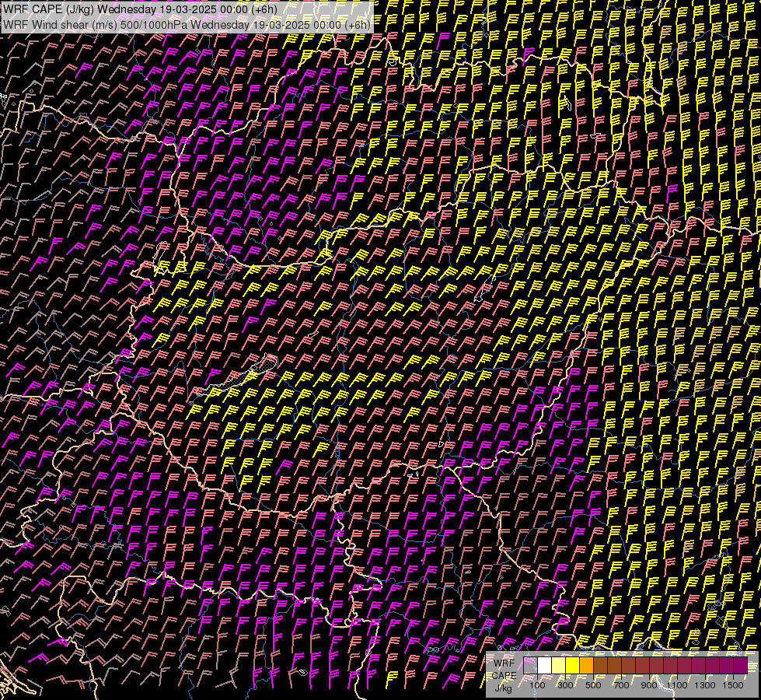Click the 'J/kg' unit label in the legend

click(503, 688)
